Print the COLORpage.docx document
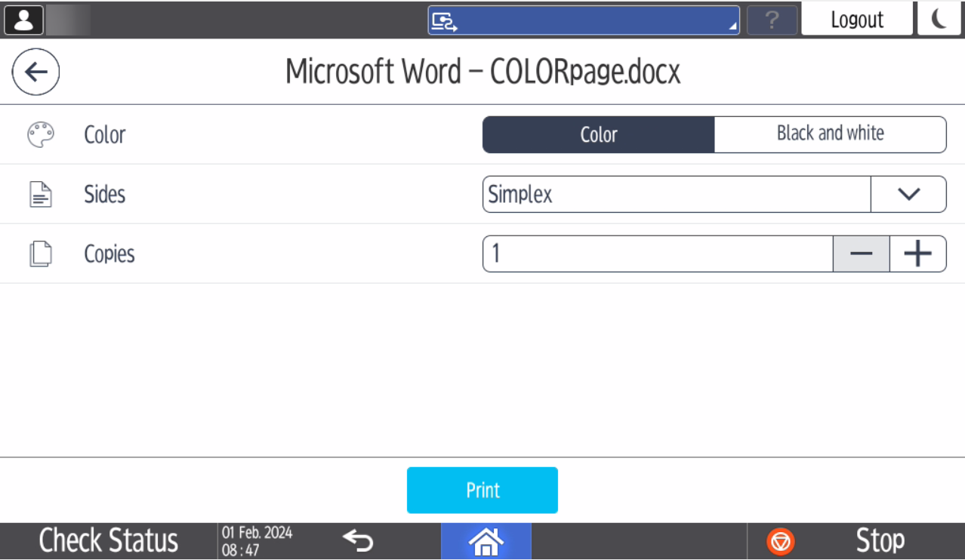Image resolution: width=965 pixels, height=560 pixels. (x=482, y=490)
